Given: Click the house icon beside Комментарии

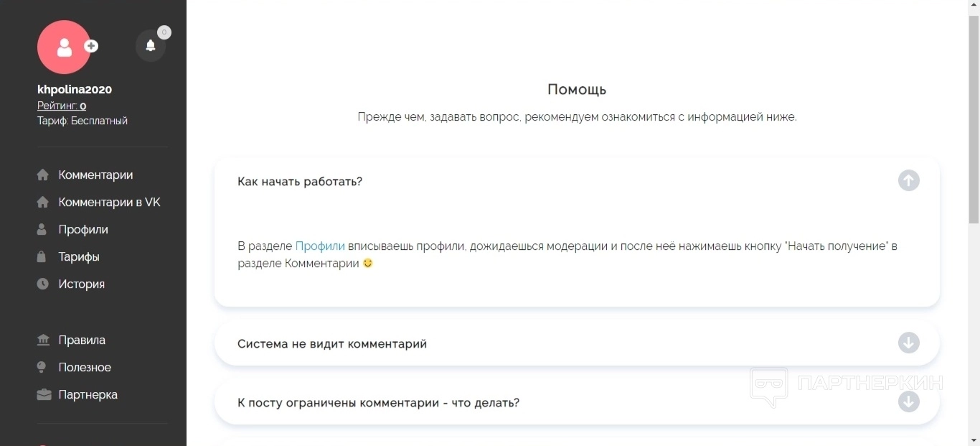Looking at the screenshot, I should pos(43,175).
